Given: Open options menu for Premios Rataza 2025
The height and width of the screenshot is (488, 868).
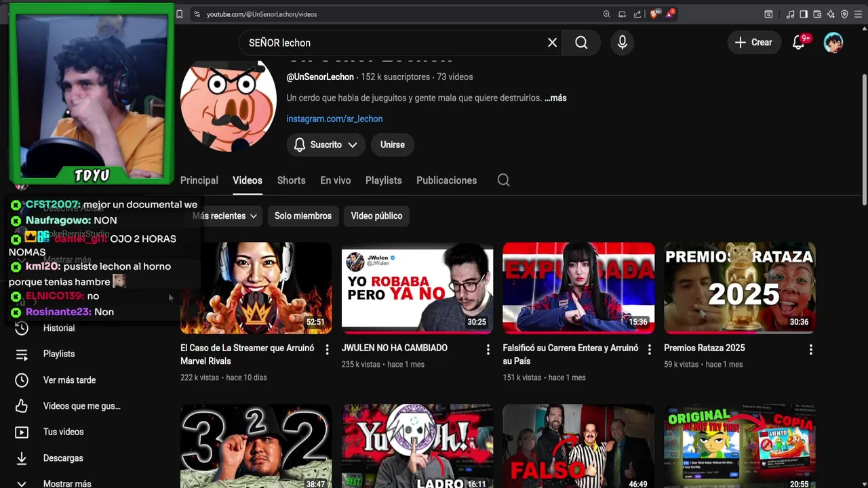Looking at the screenshot, I should [810, 350].
